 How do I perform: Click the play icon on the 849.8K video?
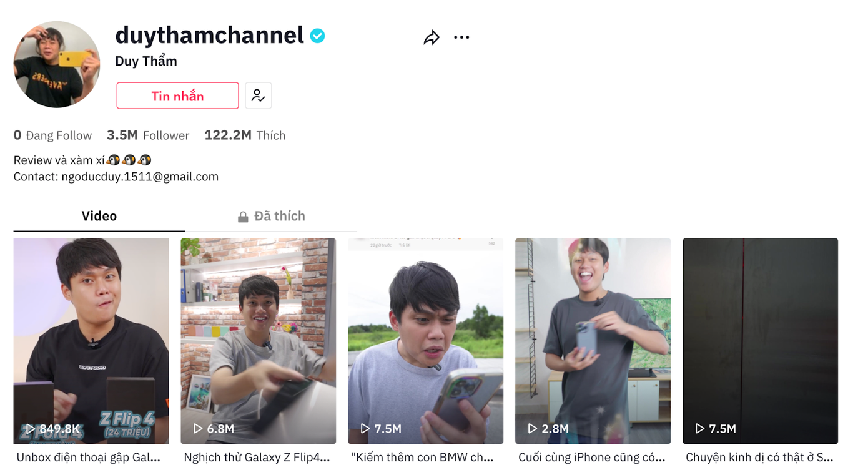coord(31,429)
